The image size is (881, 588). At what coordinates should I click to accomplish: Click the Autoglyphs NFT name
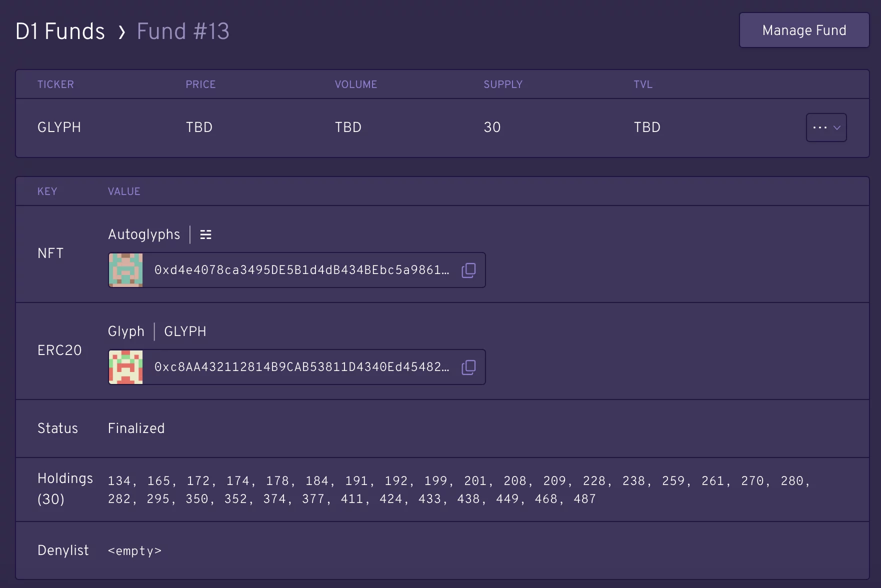point(144,234)
